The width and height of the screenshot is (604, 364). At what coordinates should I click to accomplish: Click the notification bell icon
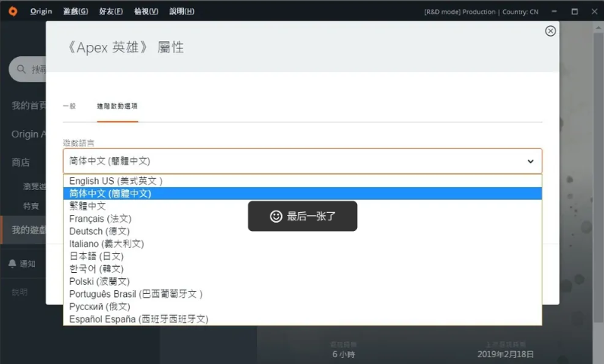[x=12, y=264]
